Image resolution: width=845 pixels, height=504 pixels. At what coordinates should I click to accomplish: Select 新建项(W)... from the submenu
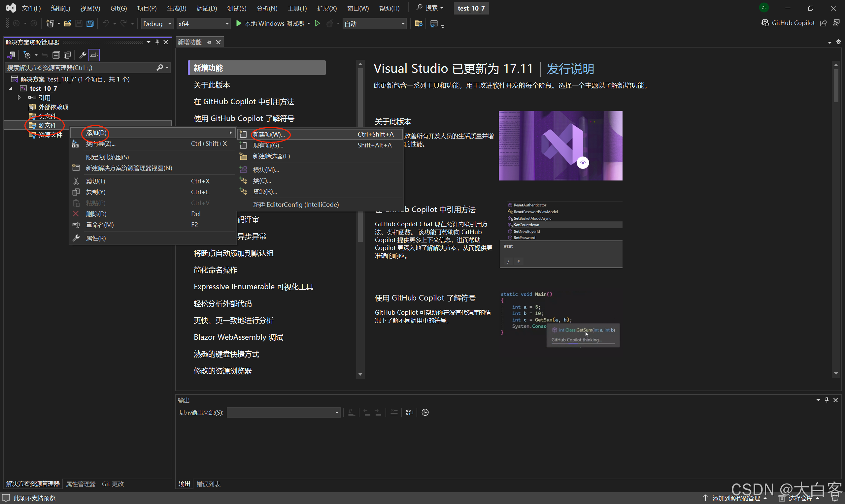[x=269, y=135]
